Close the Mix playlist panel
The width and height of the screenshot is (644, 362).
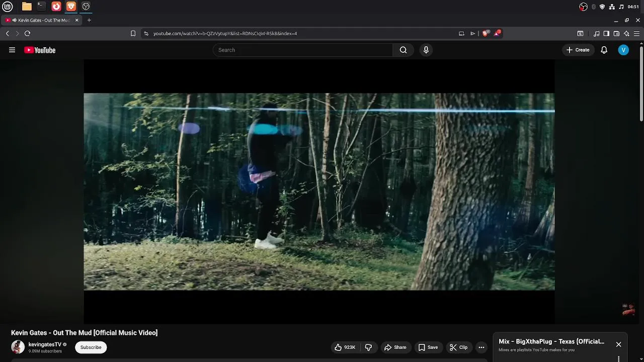pos(618,344)
